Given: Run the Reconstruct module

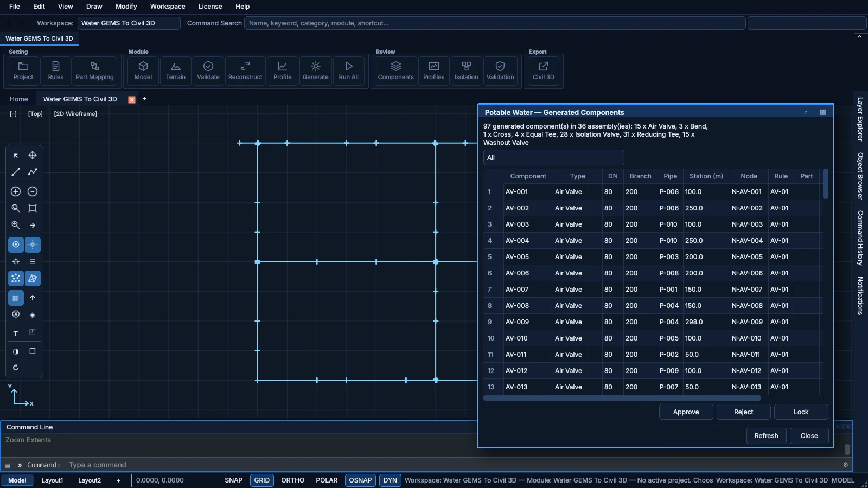Looking at the screenshot, I should [x=245, y=71].
